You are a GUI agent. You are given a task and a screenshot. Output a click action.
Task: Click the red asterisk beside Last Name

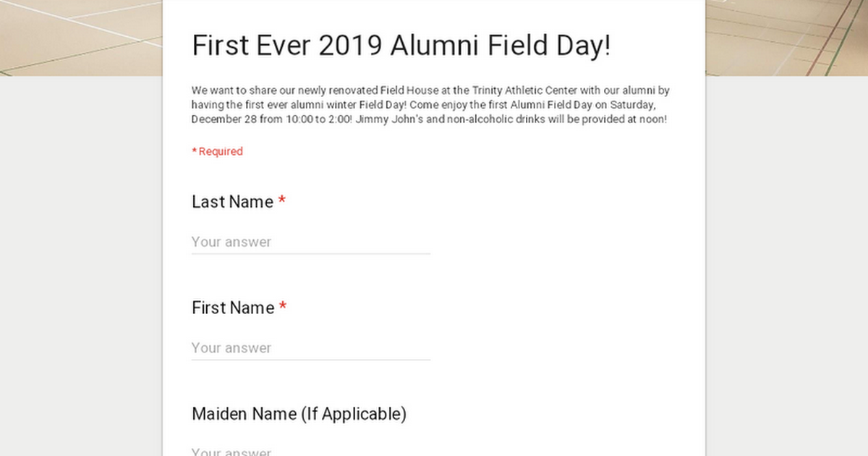pos(281,202)
